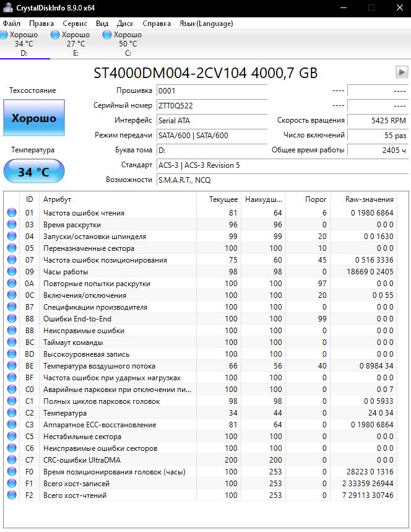Screen dimensions: 411x532
Task: Click status orb beside CRC-ошибки UltraDMA
Action: (x=12, y=460)
